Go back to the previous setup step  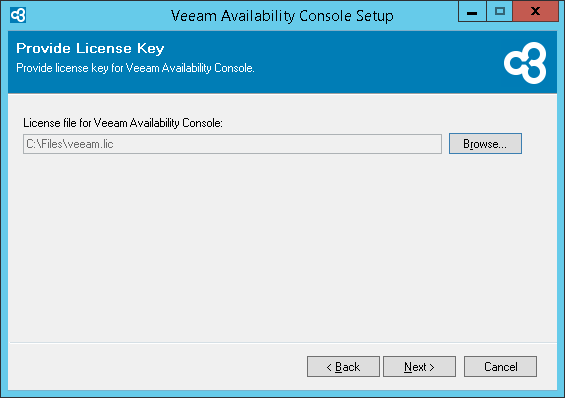343,367
